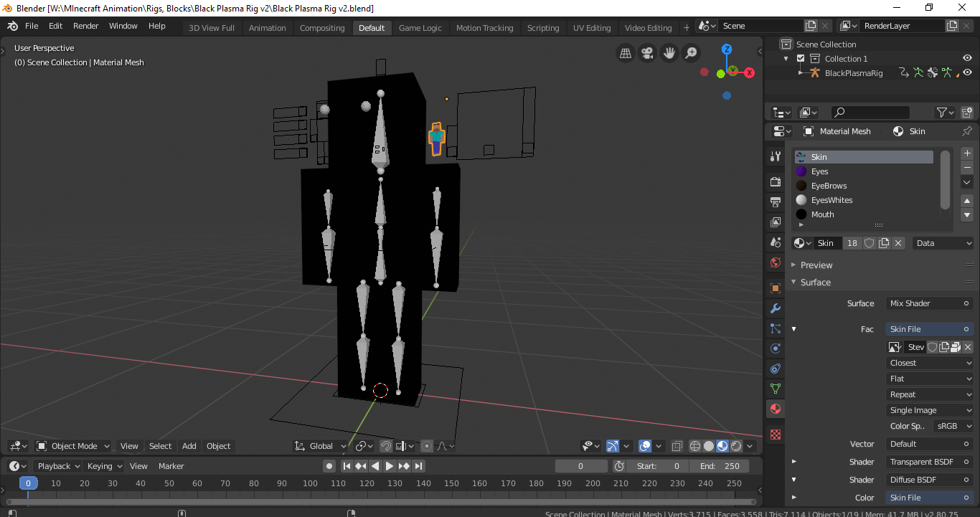This screenshot has width=980, height=517.
Task: Open the Render properties tab
Action: (775, 181)
